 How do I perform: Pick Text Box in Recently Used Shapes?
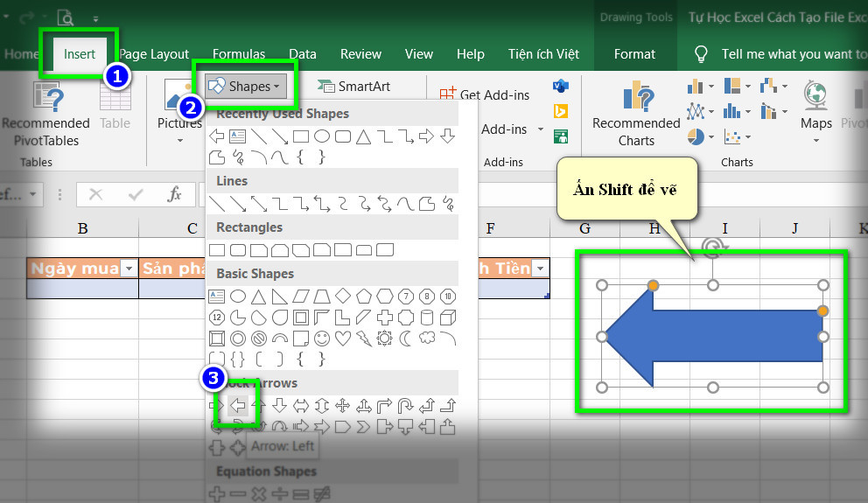[x=237, y=136]
